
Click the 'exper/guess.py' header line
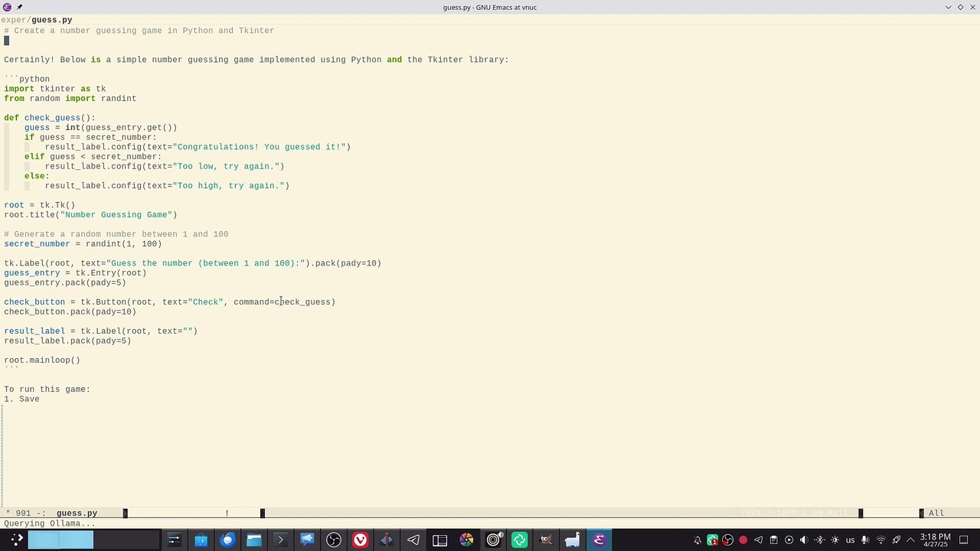[36, 20]
